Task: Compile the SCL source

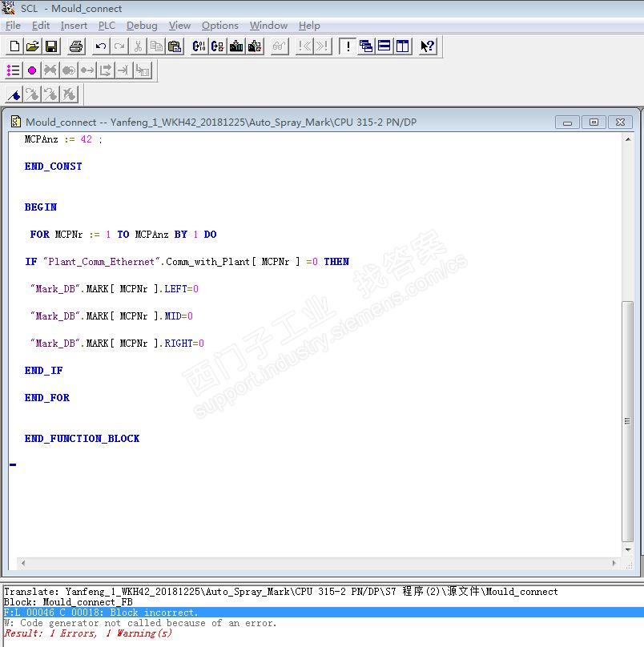Action: coord(199,46)
